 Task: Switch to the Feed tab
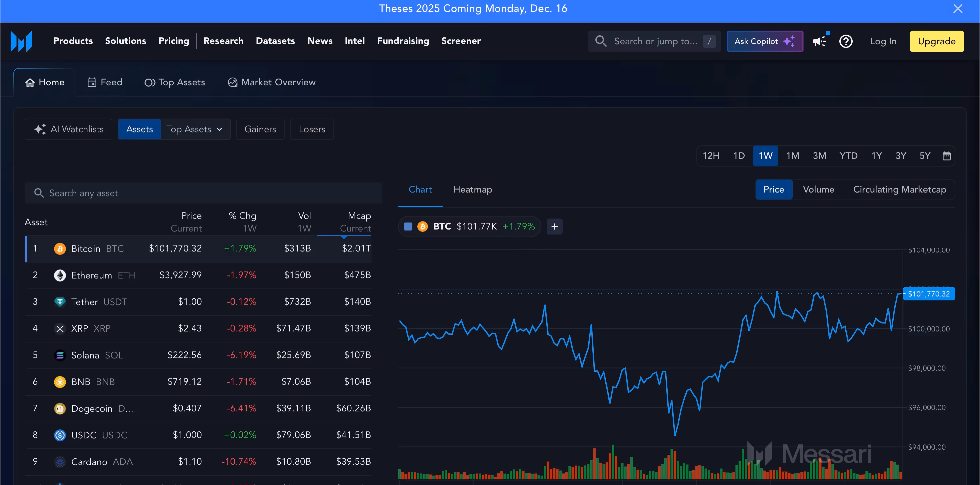[105, 83]
